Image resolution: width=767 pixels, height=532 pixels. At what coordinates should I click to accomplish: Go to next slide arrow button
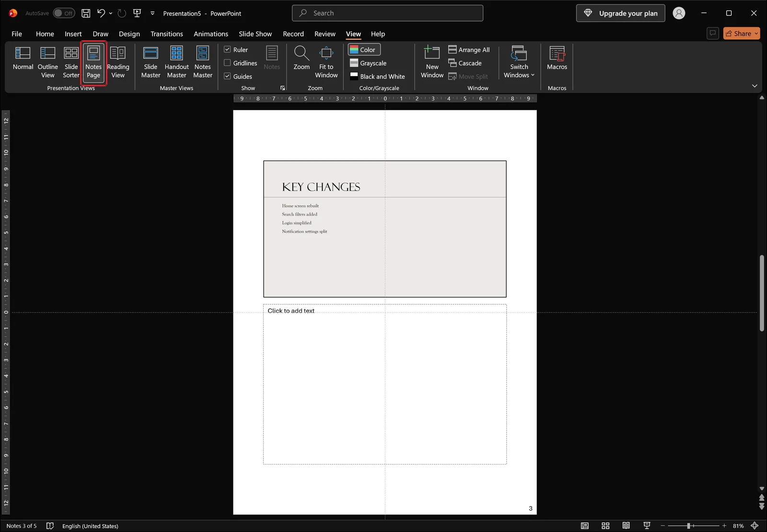(x=762, y=506)
